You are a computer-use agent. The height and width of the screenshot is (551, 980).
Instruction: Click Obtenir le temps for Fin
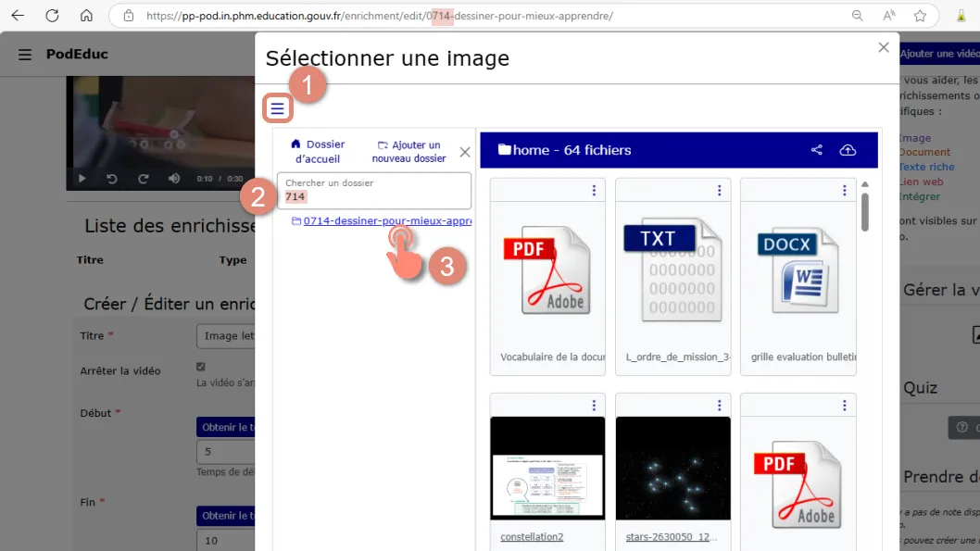(x=226, y=516)
